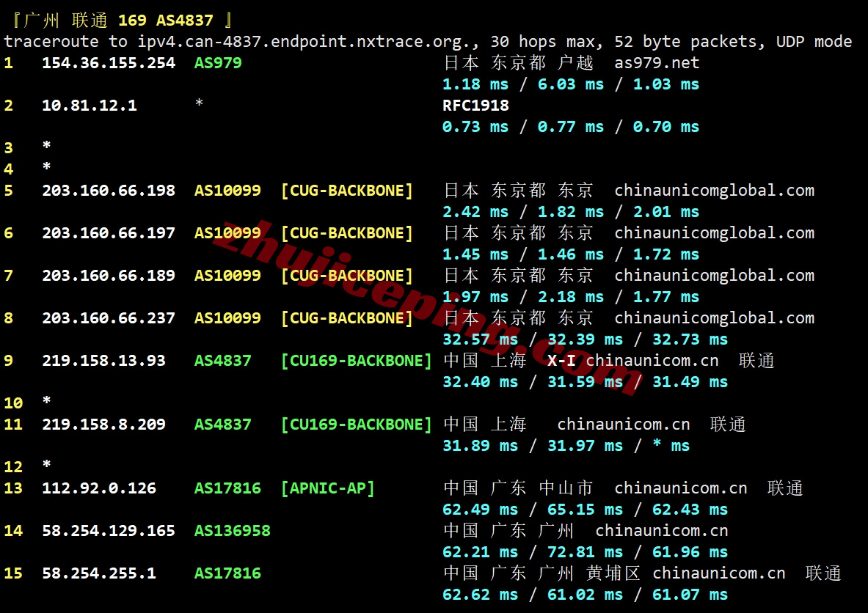868x613 pixels.
Task: Click the AS979 label
Action: tap(218, 63)
